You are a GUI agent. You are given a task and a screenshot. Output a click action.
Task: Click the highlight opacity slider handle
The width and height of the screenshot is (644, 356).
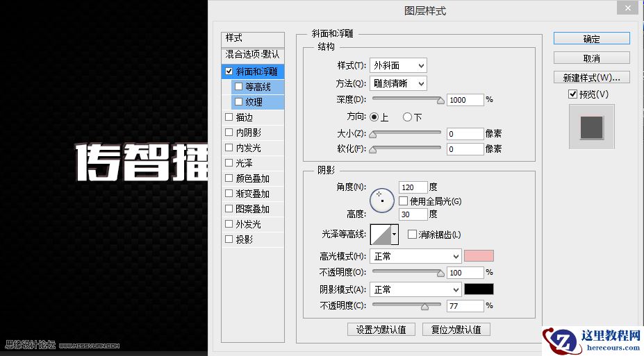click(x=440, y=273)
